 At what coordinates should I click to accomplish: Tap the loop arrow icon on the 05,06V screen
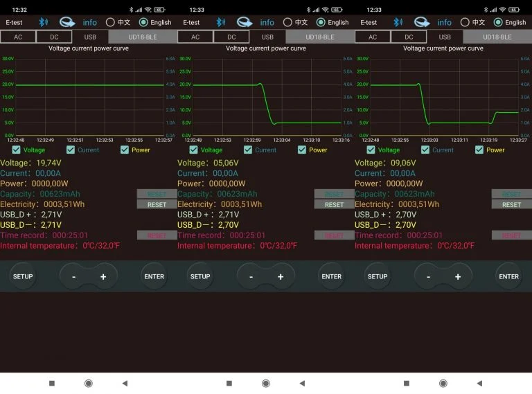(x=245, y=22)
